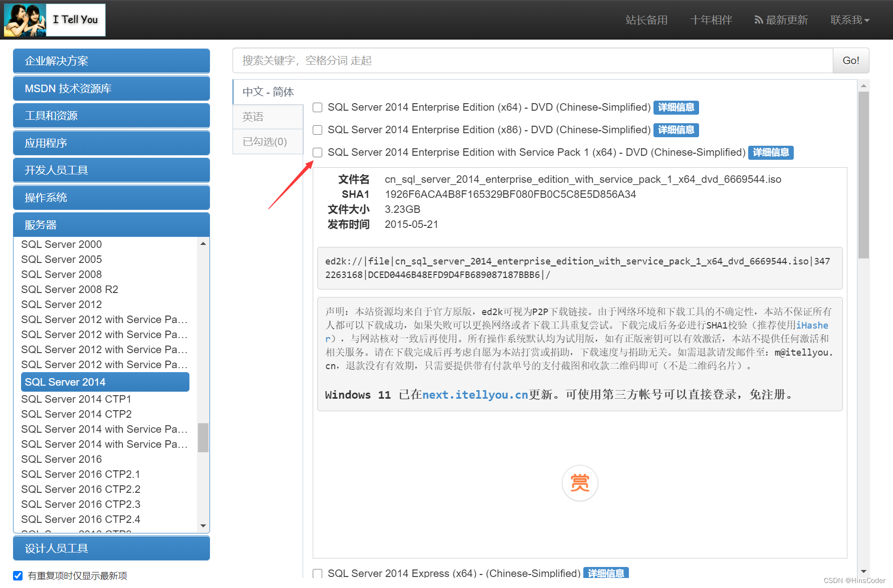
Task: Select SQL Server 2000 in list
Action: coord(62,244)
